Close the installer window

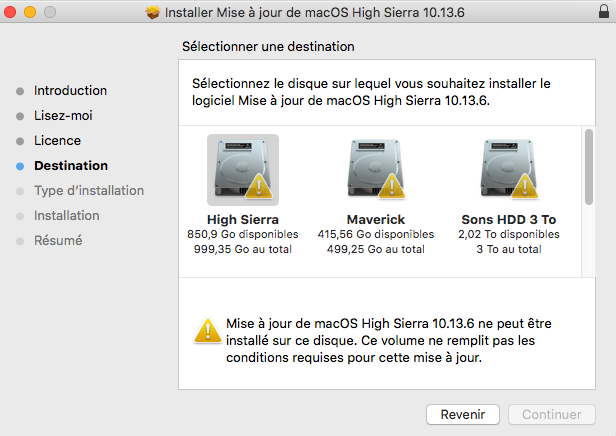12,13
